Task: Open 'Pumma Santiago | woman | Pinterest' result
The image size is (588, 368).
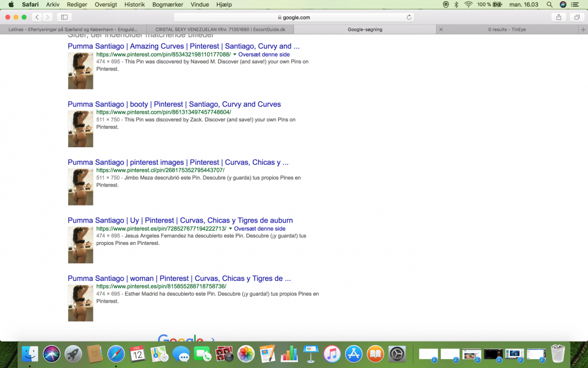Action: coord(179,279)
